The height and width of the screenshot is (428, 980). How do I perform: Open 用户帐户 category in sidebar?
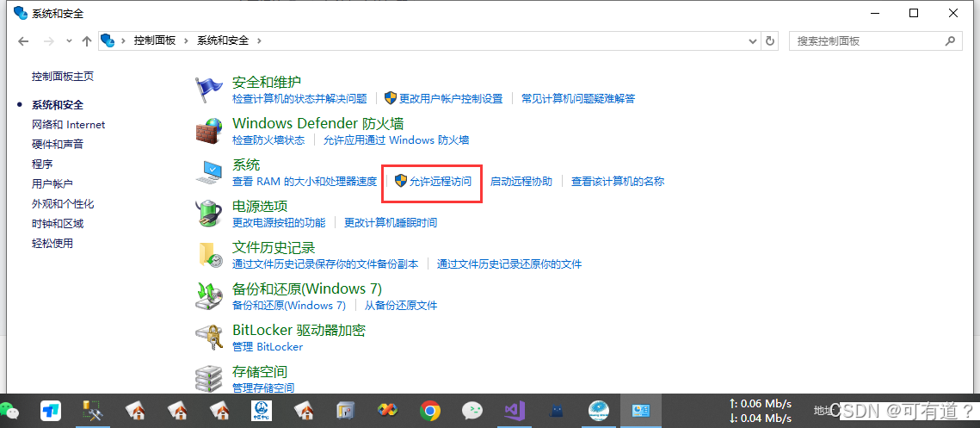click(x=52, y=184)
